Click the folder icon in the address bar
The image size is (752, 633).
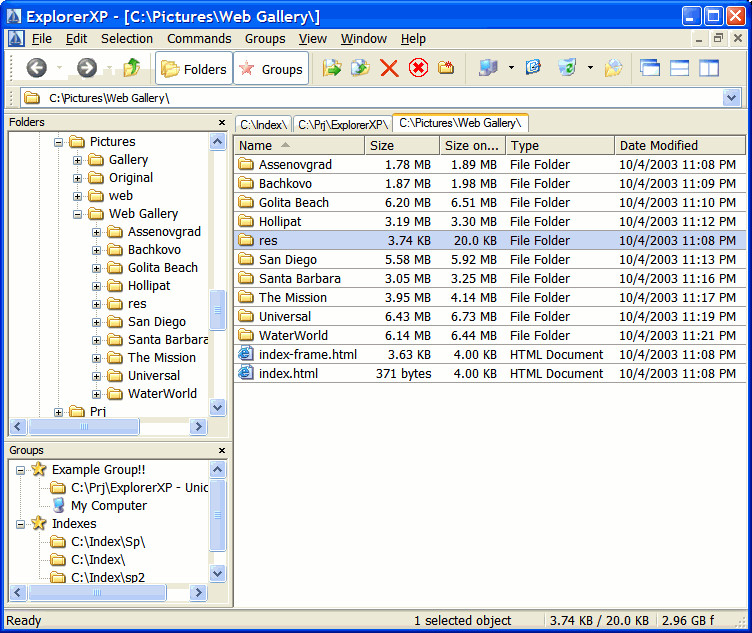point(32,98)
